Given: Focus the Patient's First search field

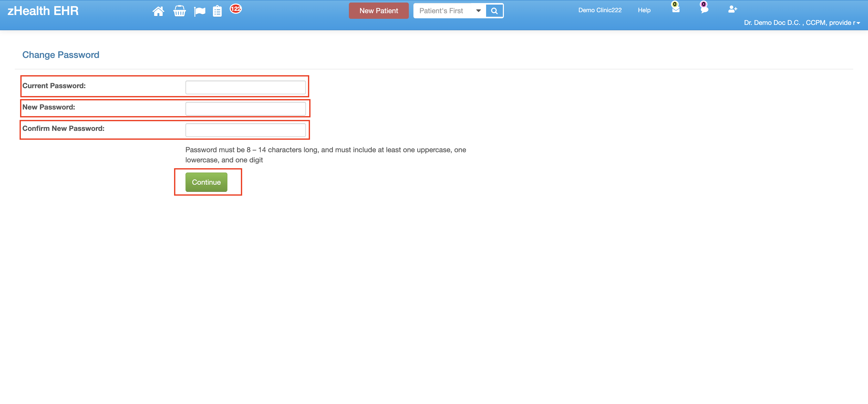Looking at the screenshot, I should coord(442,11).
